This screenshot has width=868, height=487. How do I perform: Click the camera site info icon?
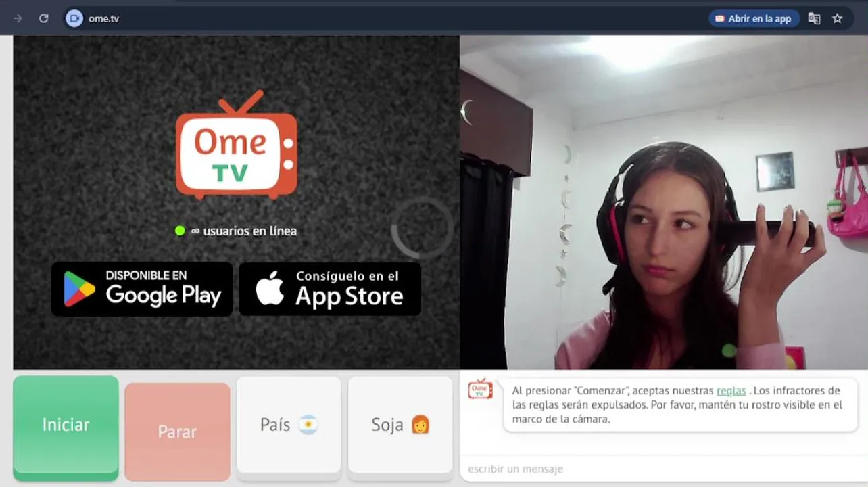(x=74, y=18)
